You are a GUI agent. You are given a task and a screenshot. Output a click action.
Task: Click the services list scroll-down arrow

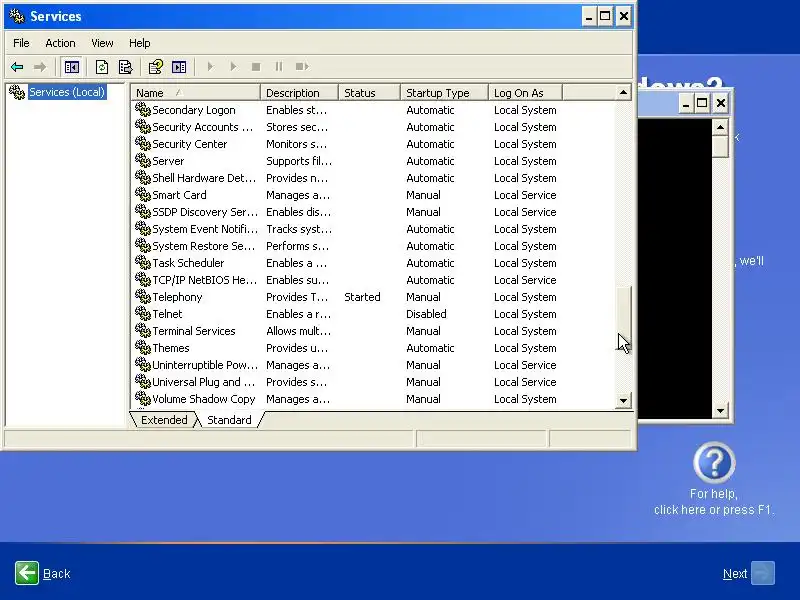click(623, 401)
